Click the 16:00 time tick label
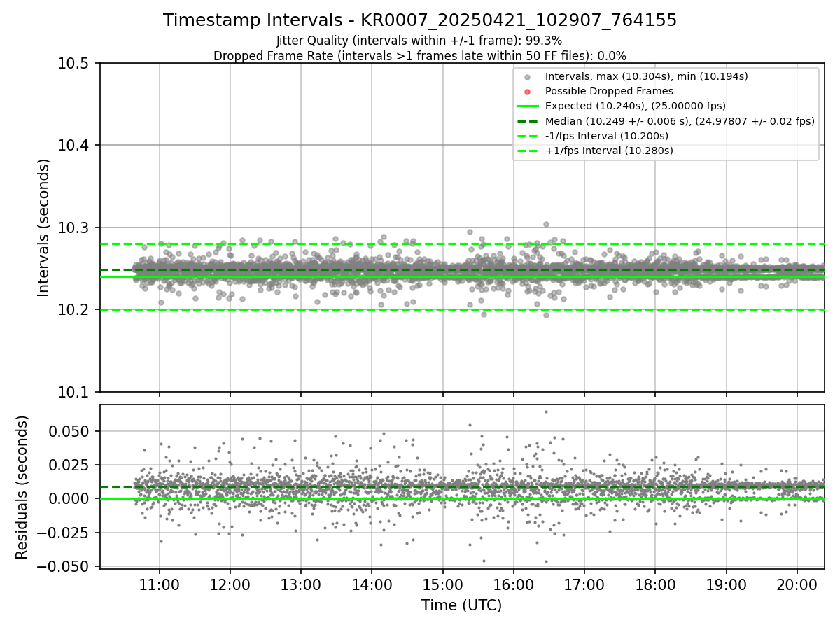The height and width of the screenshot is (630, 840). tap(513, 584)
